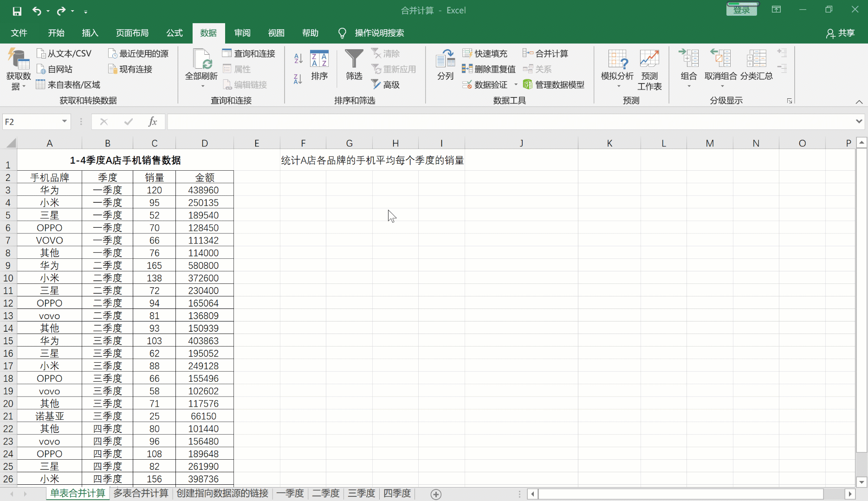Click the Save icon in quick access toolbar
Screen dimensions: 868x501
pyautogui.click(x=17, y=11)
